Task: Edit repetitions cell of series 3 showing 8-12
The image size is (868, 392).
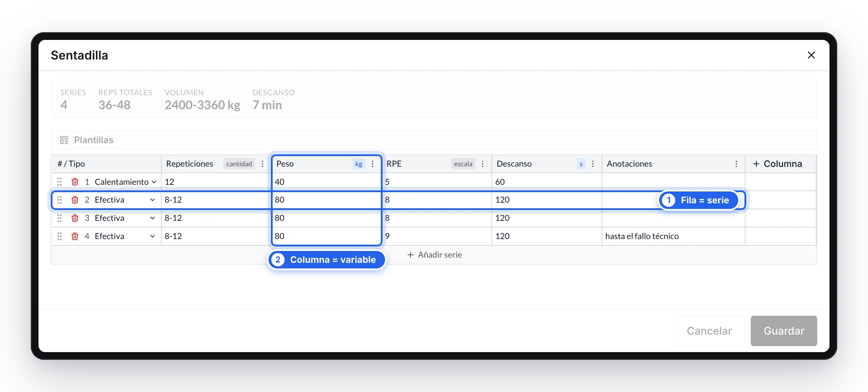Action: coord(216,218)
